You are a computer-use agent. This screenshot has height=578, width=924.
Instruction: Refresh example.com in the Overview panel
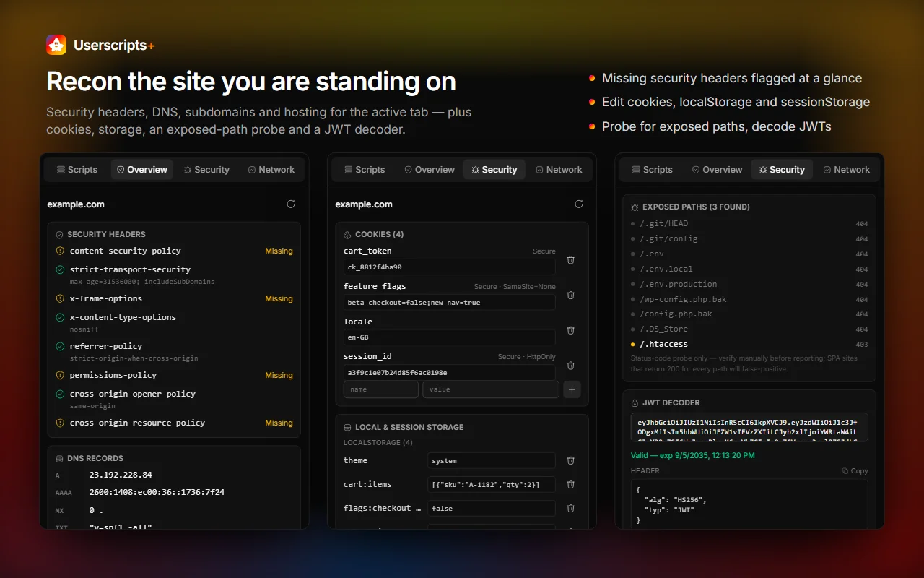coord(291,204)
